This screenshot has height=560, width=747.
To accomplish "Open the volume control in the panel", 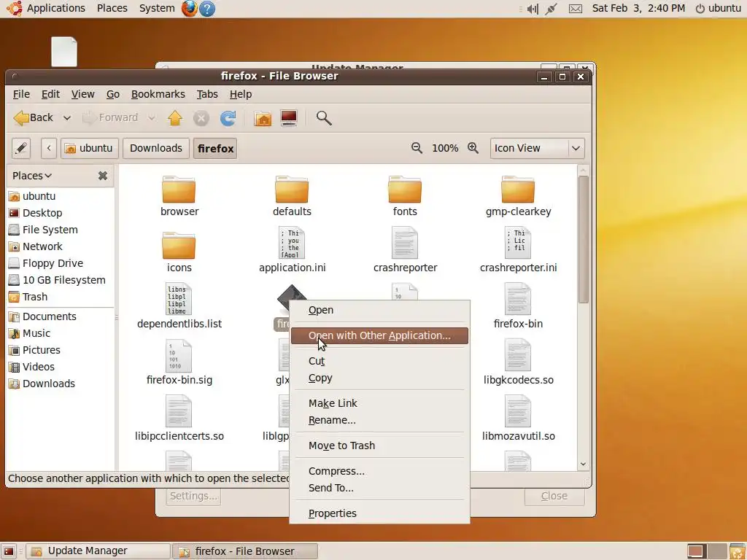I will pos(533,9).
